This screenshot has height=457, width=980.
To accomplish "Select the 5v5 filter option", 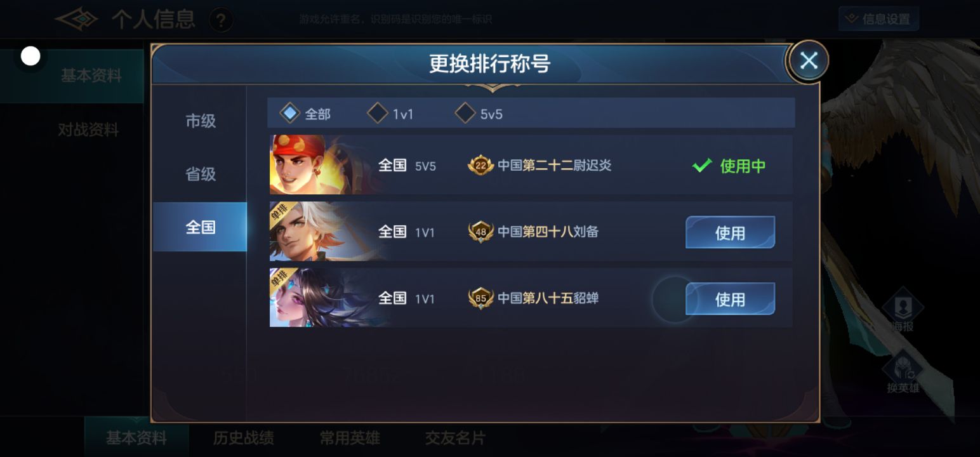I will tap(479, 114).
